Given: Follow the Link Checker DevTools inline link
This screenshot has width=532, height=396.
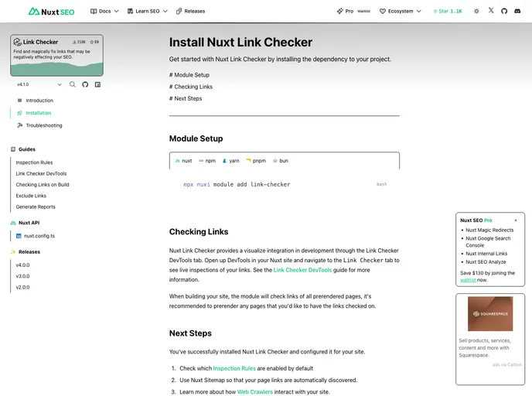Looking at the screenshot, I should [302, 270].
